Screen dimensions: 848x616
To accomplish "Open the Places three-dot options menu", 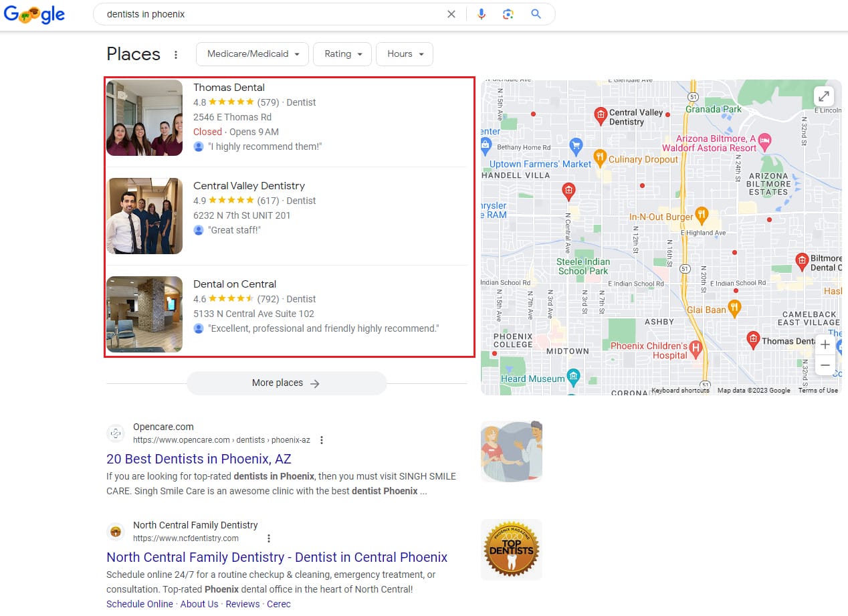I will click(x=176, y=55).
